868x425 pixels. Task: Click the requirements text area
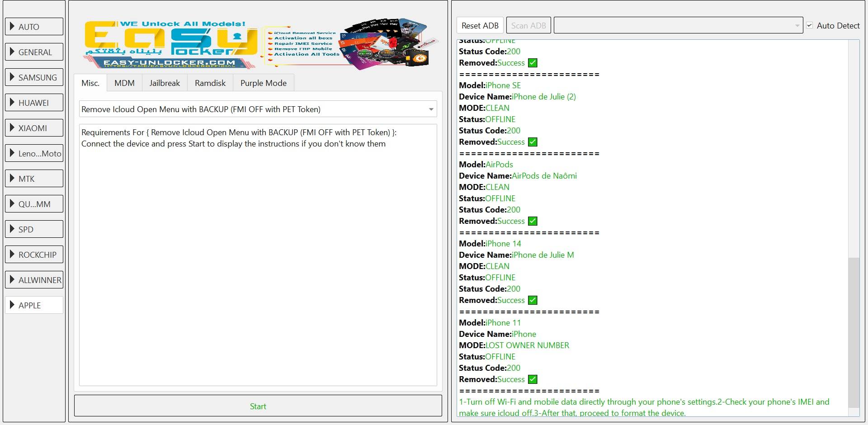point(258,255)
